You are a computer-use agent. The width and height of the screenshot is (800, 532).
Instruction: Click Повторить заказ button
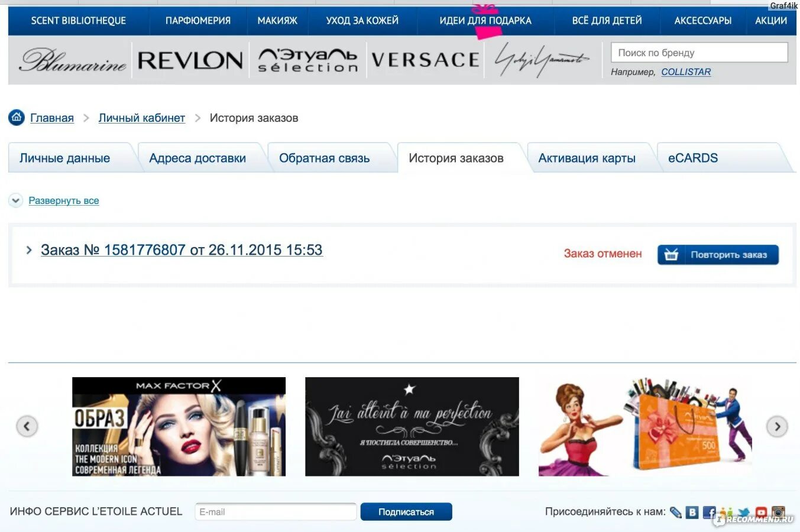718,255
